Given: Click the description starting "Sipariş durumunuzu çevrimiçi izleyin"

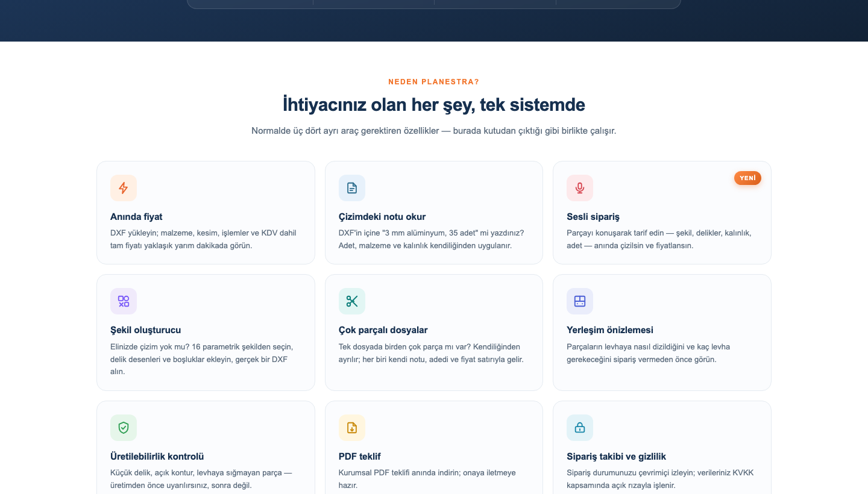Looking at the screenshot, I should pos(660,479).
